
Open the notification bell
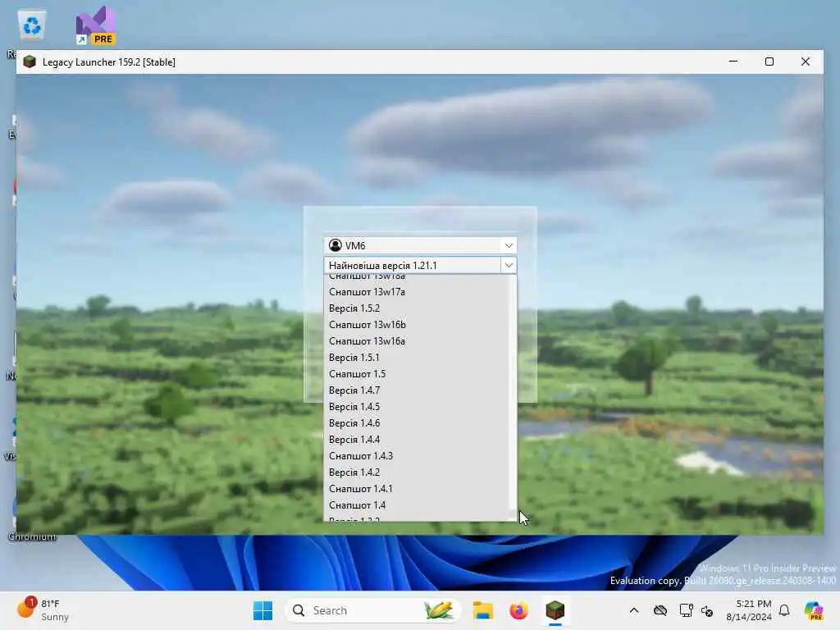pos(784,610)
